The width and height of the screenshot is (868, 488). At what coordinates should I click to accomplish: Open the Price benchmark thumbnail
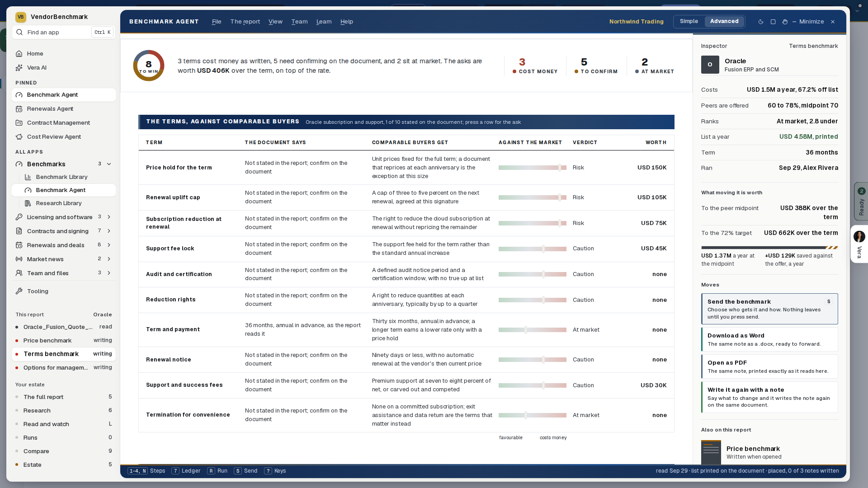tap(711, 452)
